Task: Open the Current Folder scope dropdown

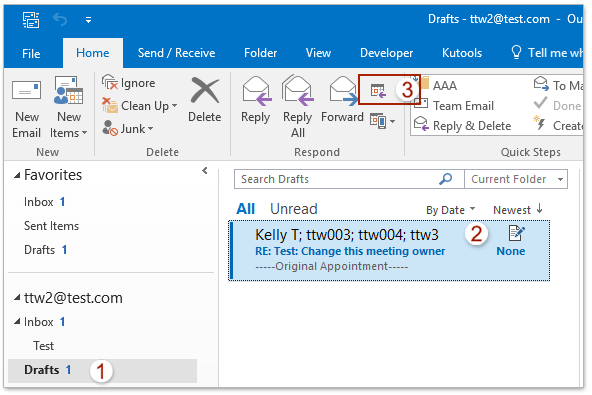Action: (x=516, y=179)
